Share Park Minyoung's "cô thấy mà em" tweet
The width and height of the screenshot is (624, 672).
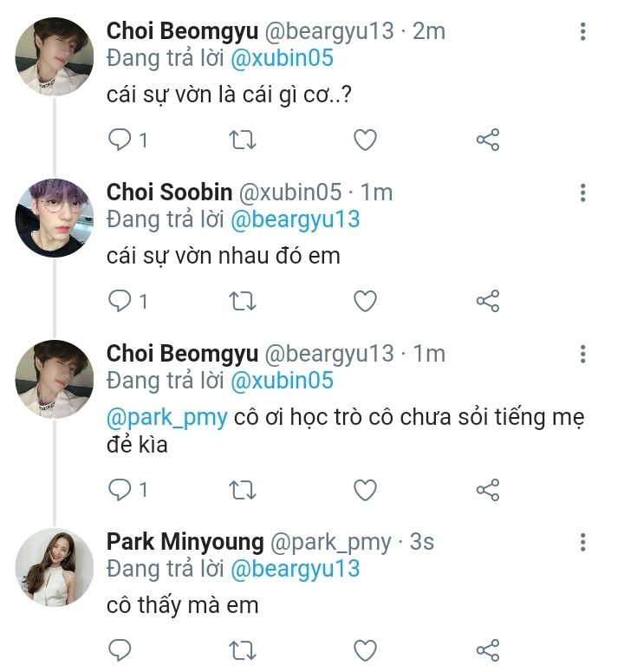(x=488, y=650)
